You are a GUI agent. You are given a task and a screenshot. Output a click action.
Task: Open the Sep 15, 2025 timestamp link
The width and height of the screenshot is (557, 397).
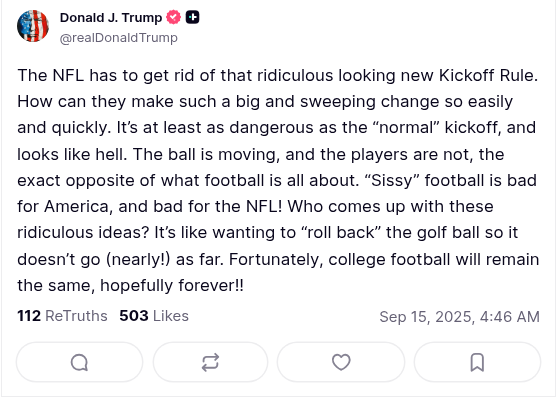[x=459, y=316]
